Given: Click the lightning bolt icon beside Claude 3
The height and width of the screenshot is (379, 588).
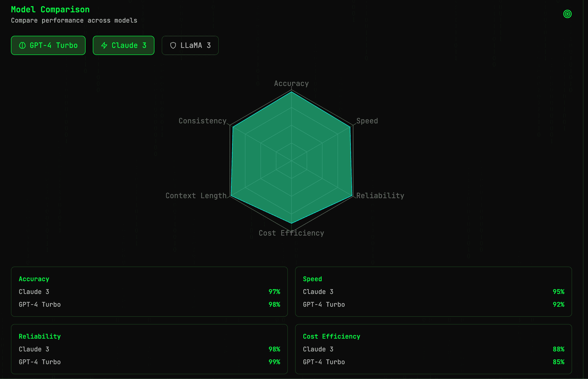Looking at the screenshot, I should (104, 45).
